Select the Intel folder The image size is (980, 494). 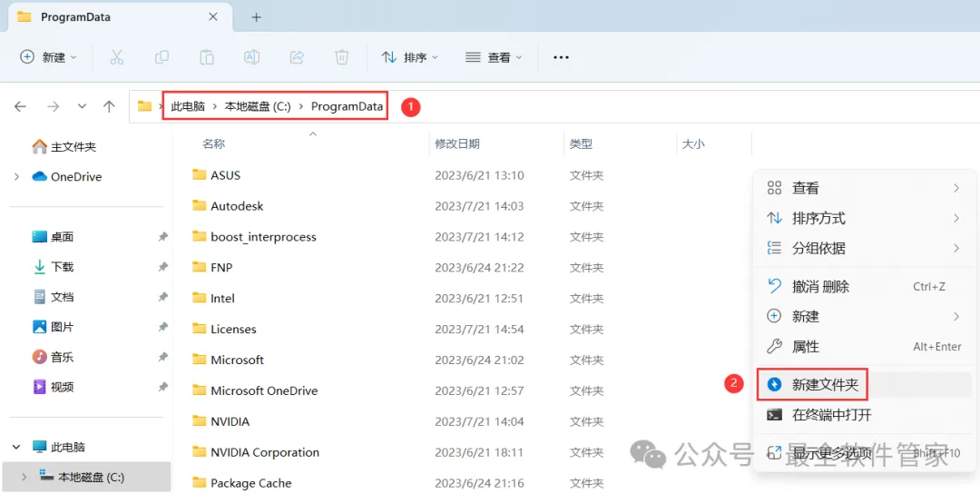coord(214,298)
